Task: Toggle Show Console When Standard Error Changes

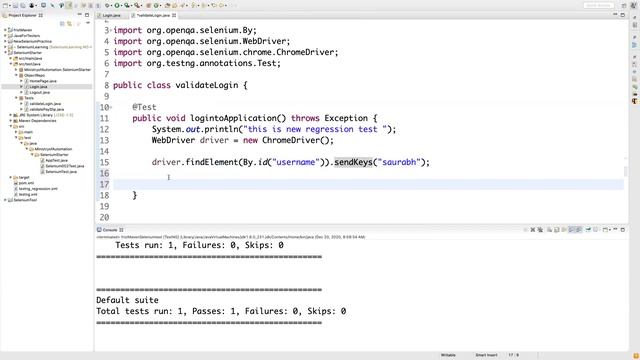Action: 578,230
